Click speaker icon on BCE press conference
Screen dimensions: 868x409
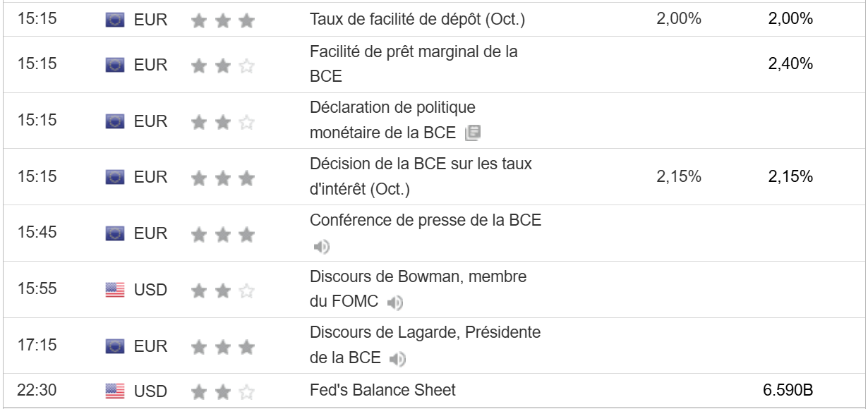[322, 247]
